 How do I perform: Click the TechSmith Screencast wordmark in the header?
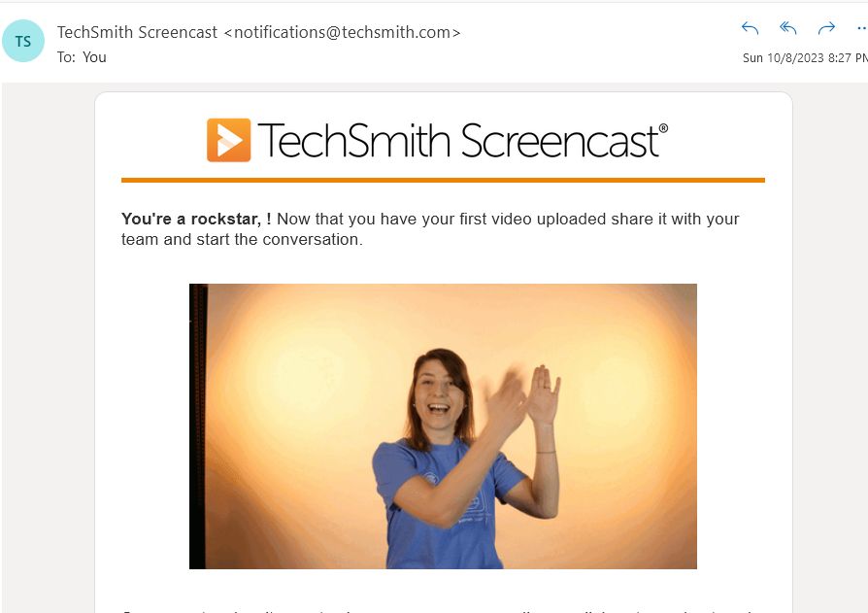[463, 141]
